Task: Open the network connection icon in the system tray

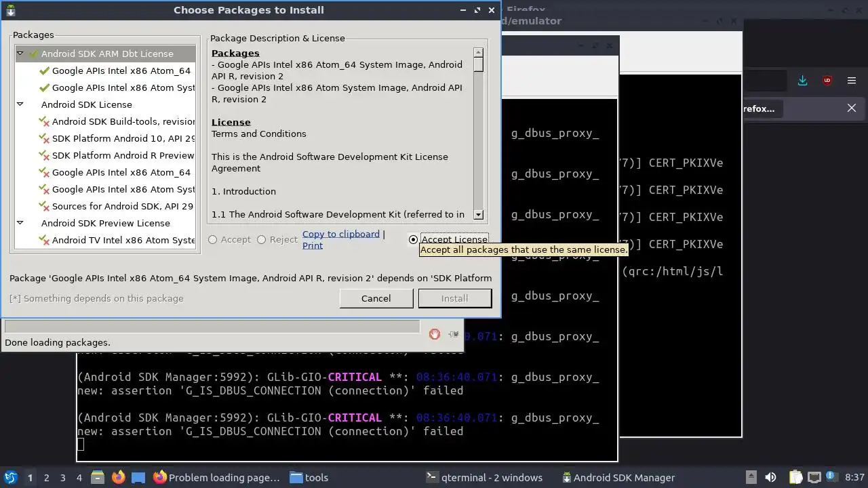Action: 814,477
